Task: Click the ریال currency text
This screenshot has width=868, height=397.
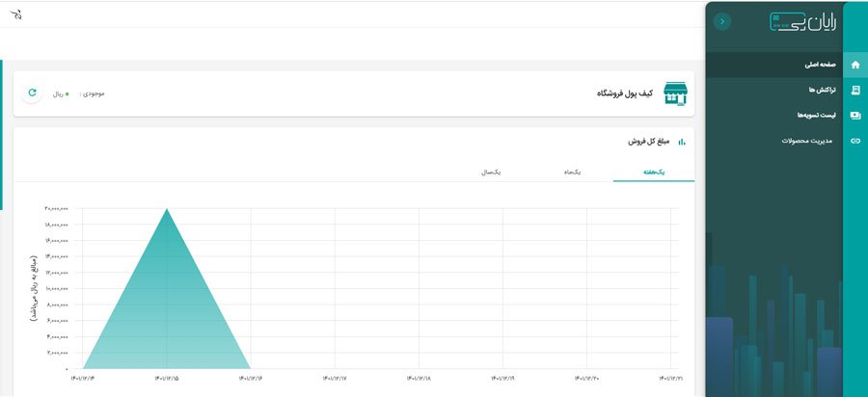Action: [x=58, y=94]
